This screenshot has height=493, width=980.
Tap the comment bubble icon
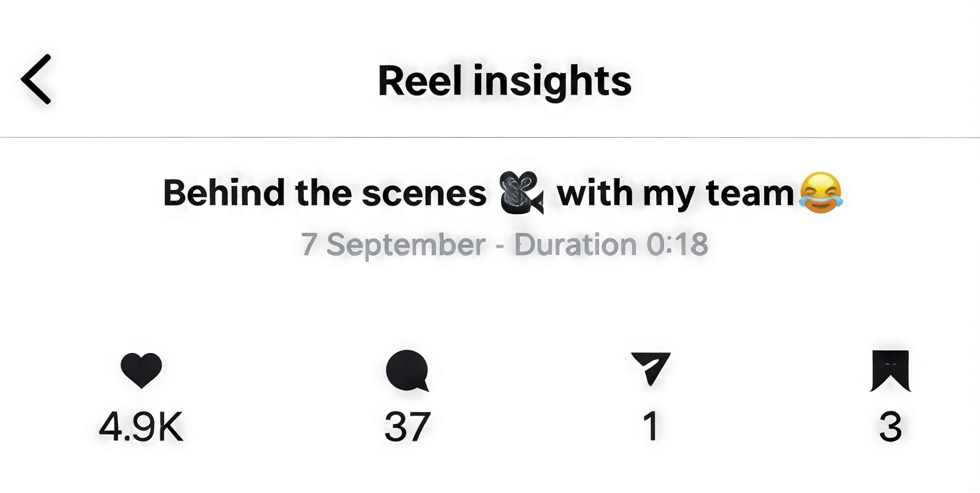click(407, 370)
